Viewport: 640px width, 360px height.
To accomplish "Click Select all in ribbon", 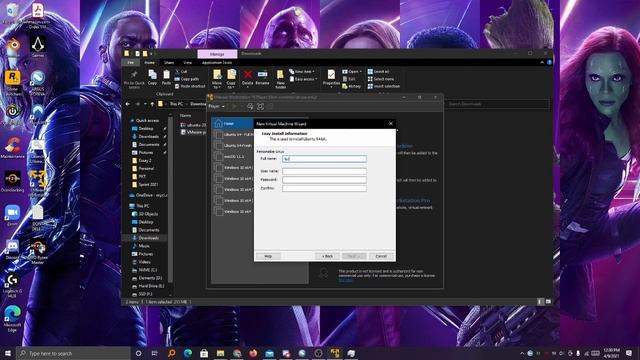I will pyautogui.click(x=378, y=71).
